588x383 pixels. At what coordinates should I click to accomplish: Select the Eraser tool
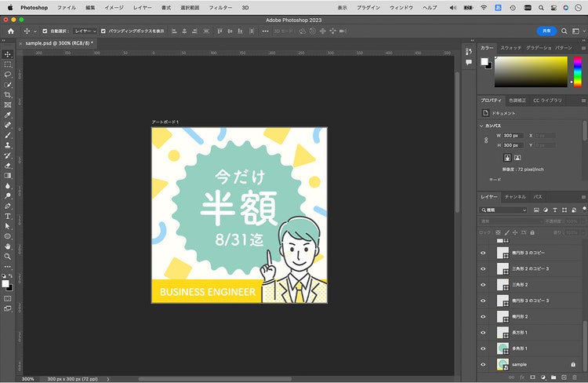click(8, 166)
